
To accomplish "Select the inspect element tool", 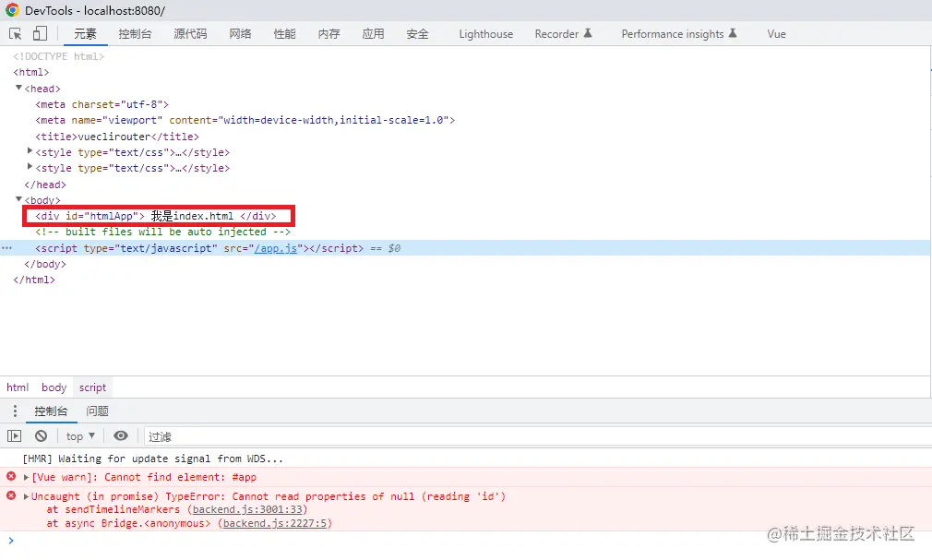I will (15, 33).
